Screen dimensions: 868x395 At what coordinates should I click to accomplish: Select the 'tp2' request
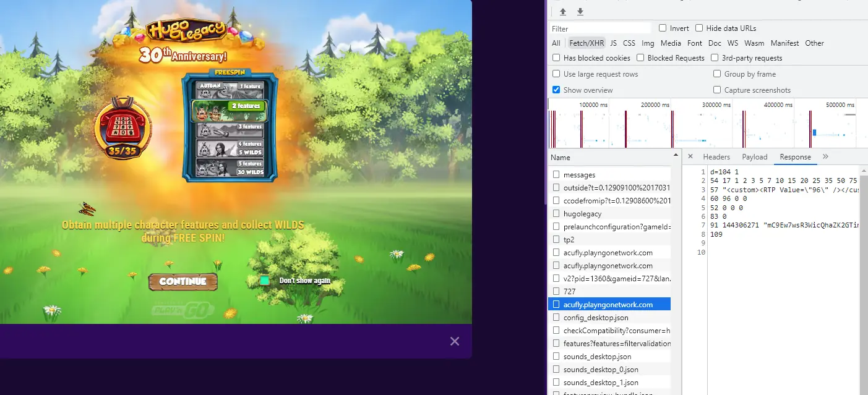[609, 240]
